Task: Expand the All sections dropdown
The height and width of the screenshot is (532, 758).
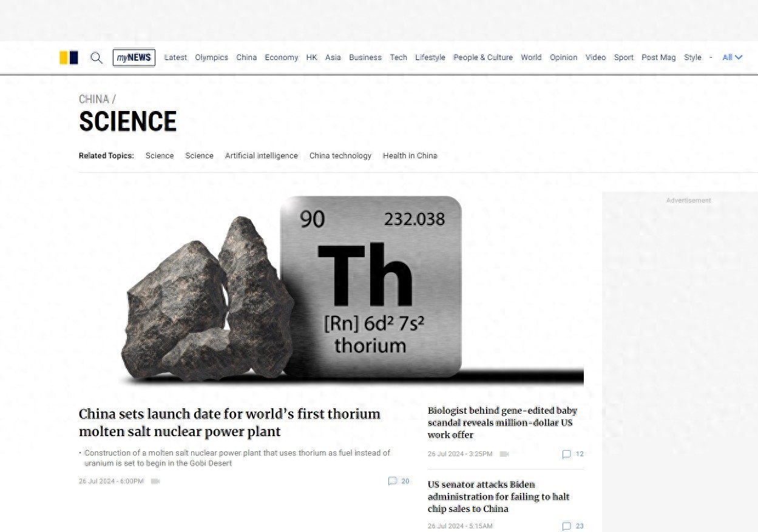Action: point(732,58)
